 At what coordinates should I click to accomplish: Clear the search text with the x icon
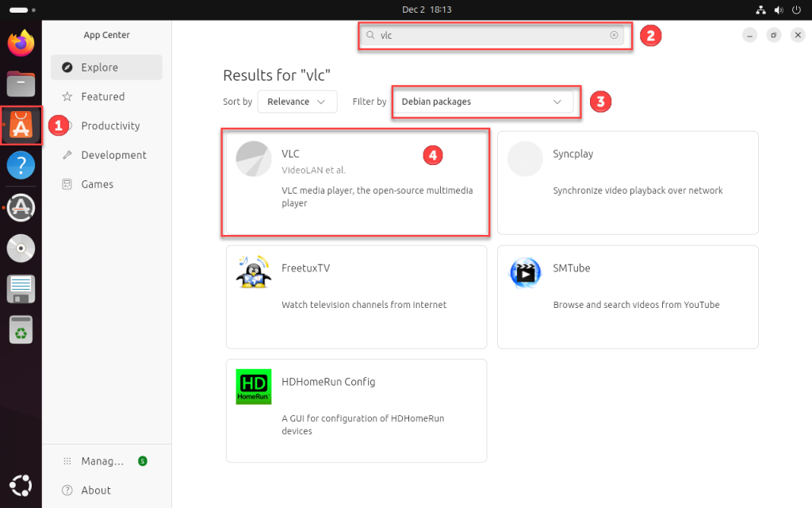click(x=614, y=35)
